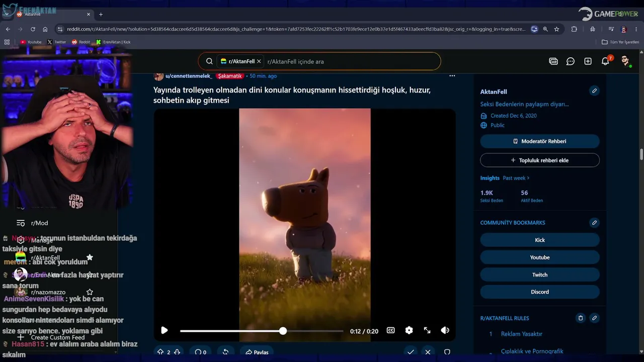Open a new browser tab

(101, 14)
